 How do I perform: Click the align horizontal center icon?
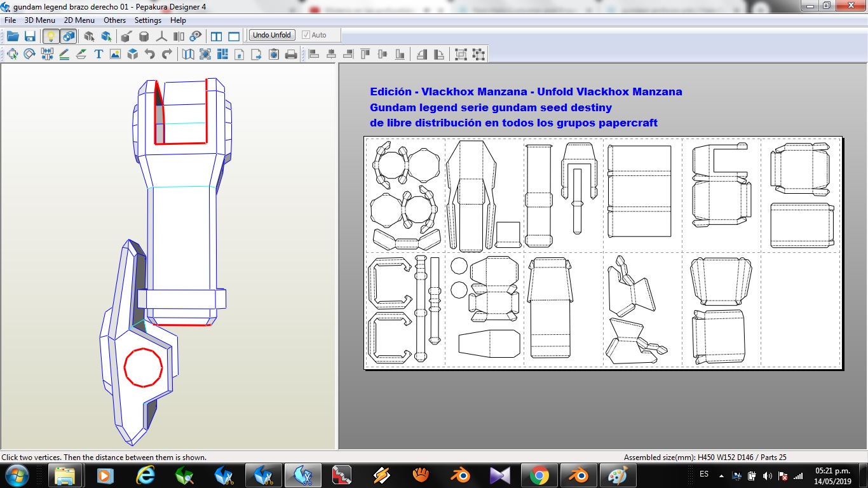pyautogui.click(x=330, y=55)
